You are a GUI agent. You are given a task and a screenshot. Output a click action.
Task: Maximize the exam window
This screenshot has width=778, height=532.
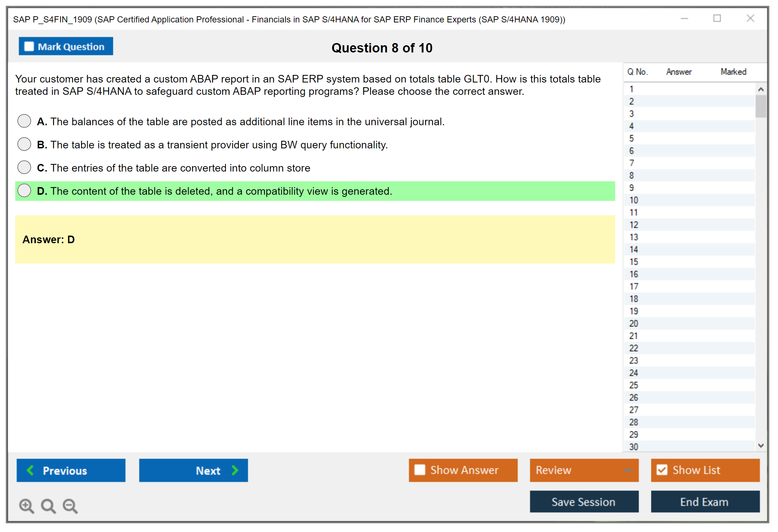717,18
